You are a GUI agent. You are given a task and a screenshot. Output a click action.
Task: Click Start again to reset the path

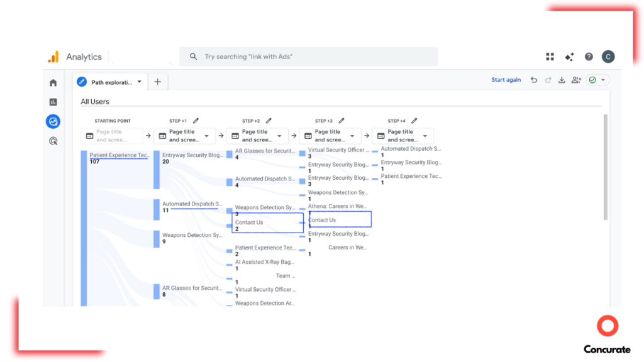click(506, 80)
